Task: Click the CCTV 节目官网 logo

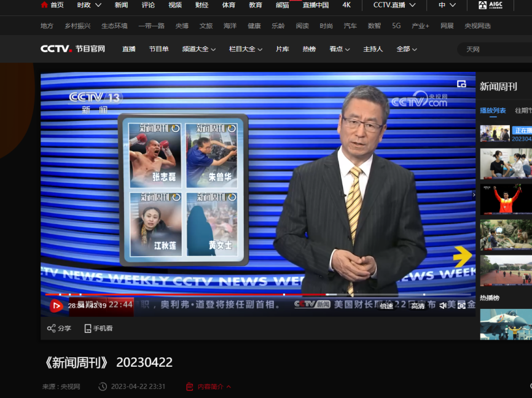Action: click(72, 49)
